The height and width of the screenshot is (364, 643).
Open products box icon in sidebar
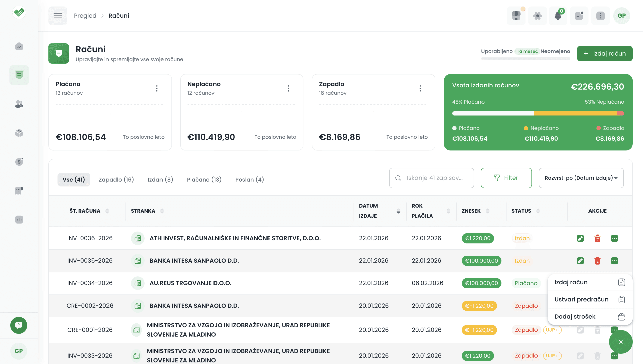click(19, 133)
